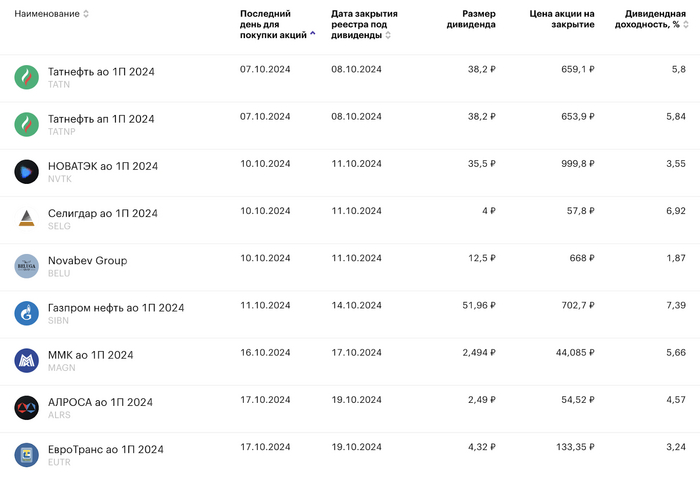Toggle sort arrow on Последний день для покупки
Viewport: 700px width, 479px height.
pyautogui.click(x=313, y=35)
